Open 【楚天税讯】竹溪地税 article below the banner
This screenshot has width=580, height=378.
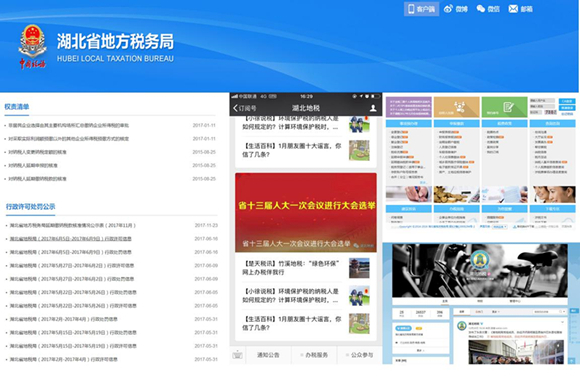point(306,268)
